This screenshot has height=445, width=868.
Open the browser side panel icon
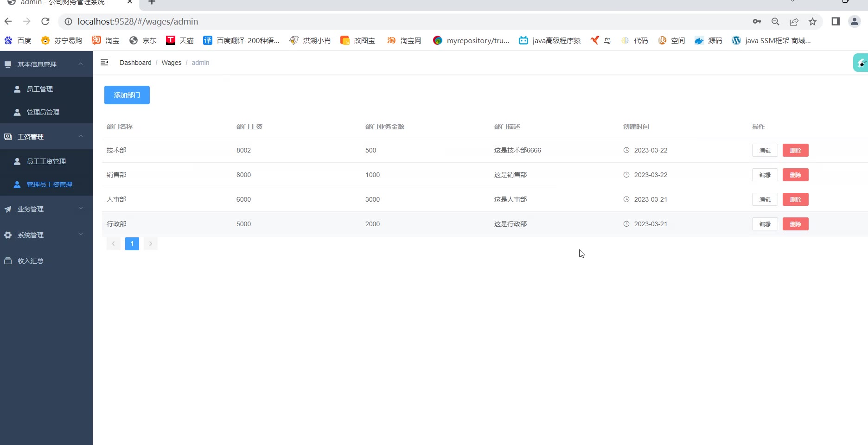[x=836, y=21]
